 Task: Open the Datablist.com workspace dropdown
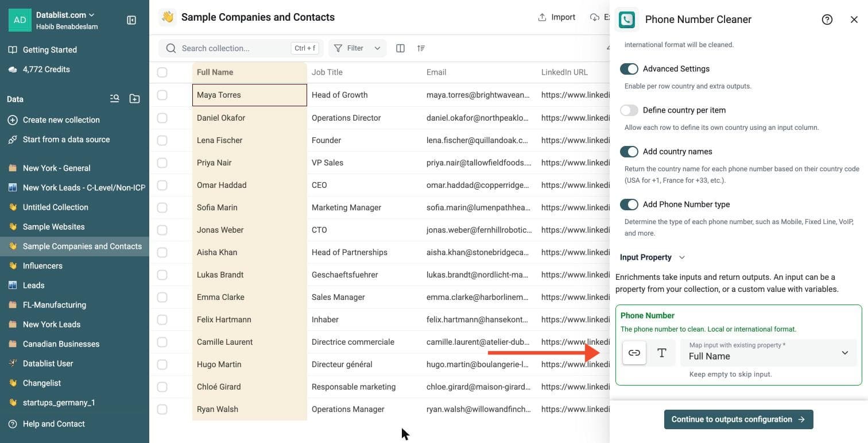(x=65, y=15)
